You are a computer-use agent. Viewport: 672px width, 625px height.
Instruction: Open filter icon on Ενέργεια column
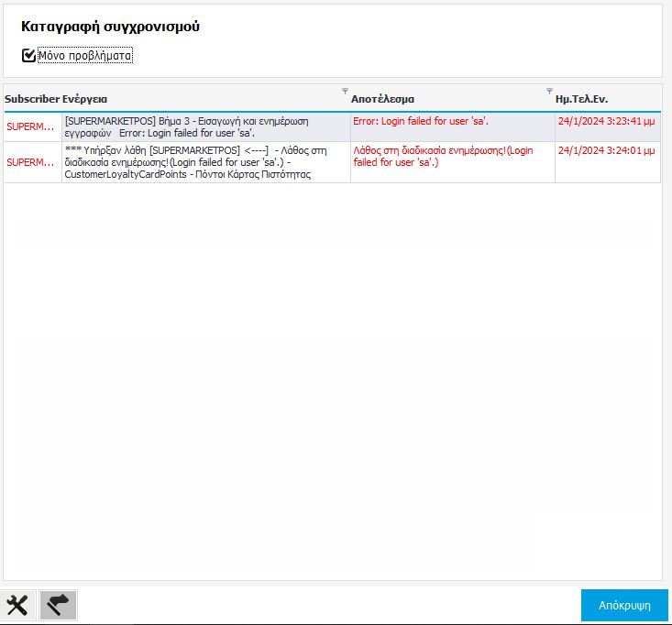[345, 91]
